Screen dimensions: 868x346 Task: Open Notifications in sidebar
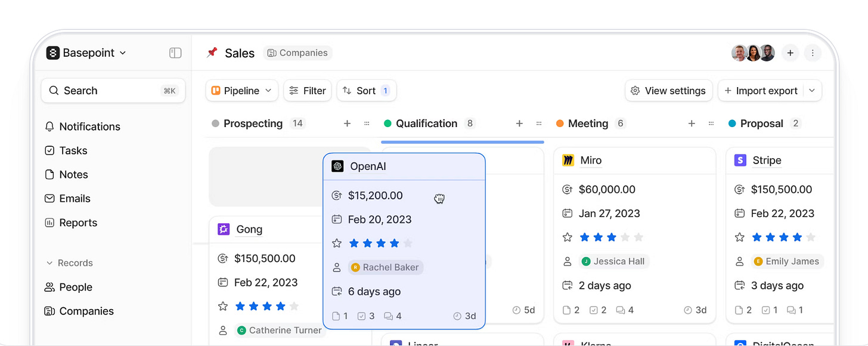click(82, 126)
